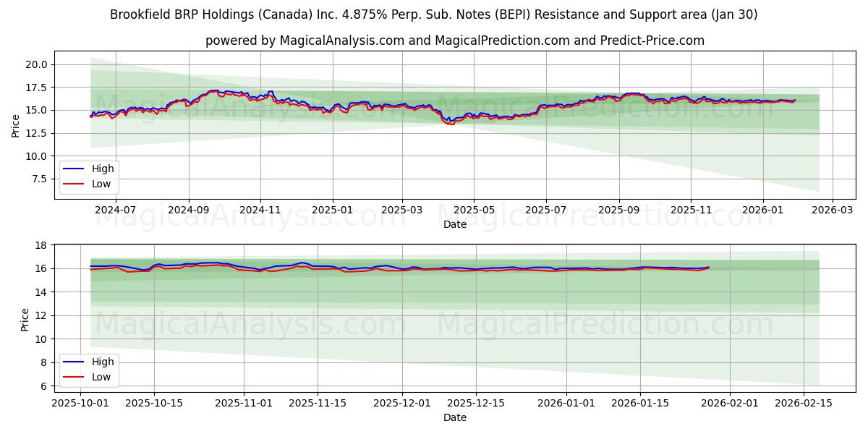Image resolution: width=868 pixels, height=434 pixels.
Task: Click the '2025-12-15' x-axis label
Action: [477, 403]
